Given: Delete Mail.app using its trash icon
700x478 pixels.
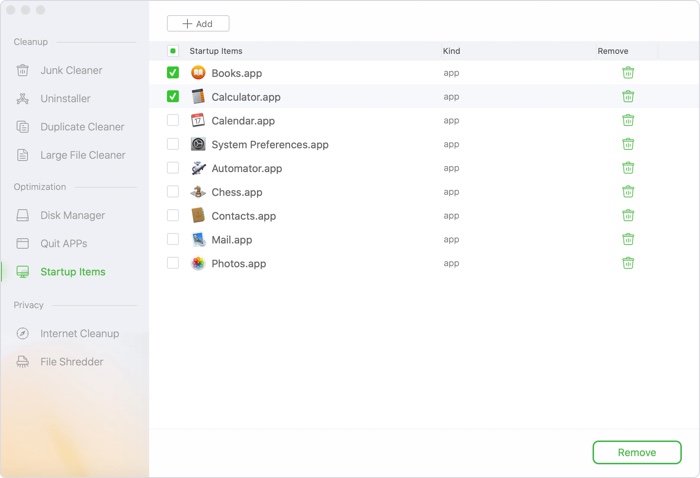Looking at the screenshot, I should tap(628, 239).
